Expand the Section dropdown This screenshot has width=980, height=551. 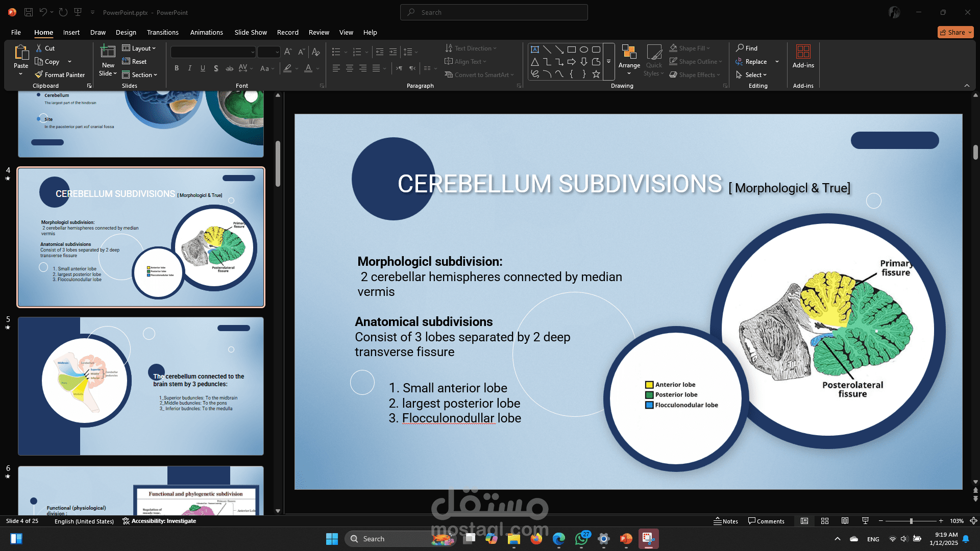coord(139,74)
